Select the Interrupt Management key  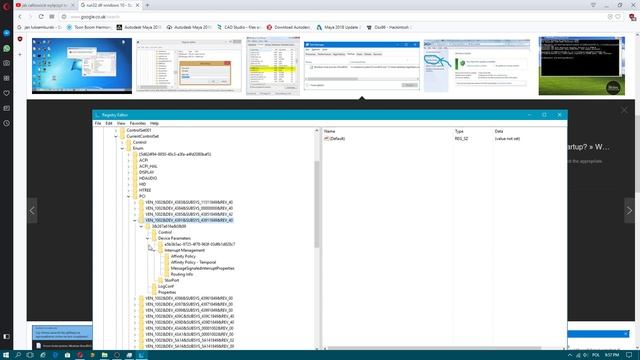pos(184,250)
